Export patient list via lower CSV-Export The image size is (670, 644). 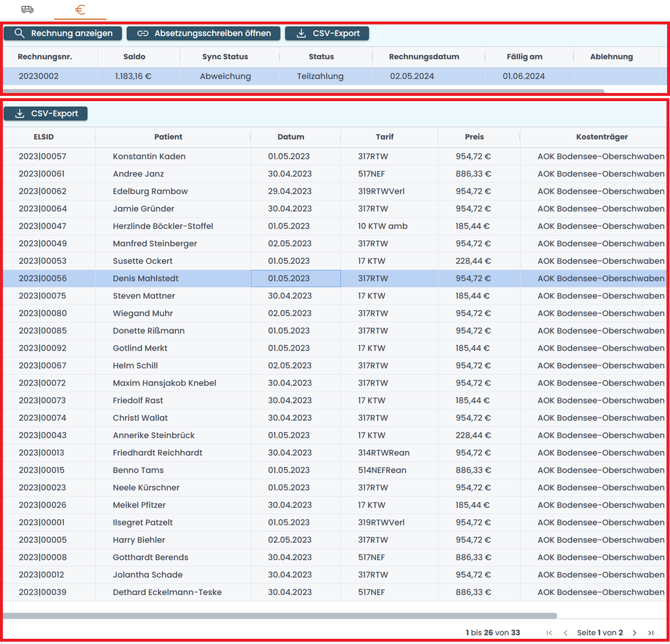point(45,114)
